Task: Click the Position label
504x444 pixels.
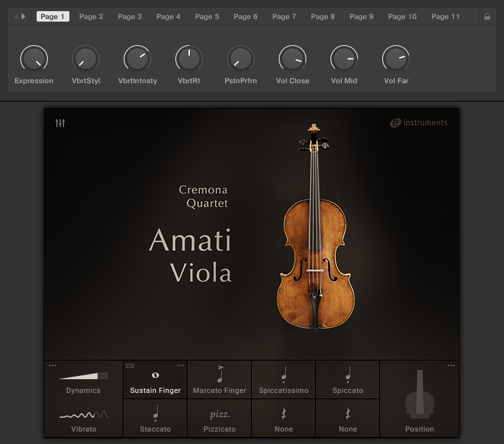Action: tap(420, 429)
